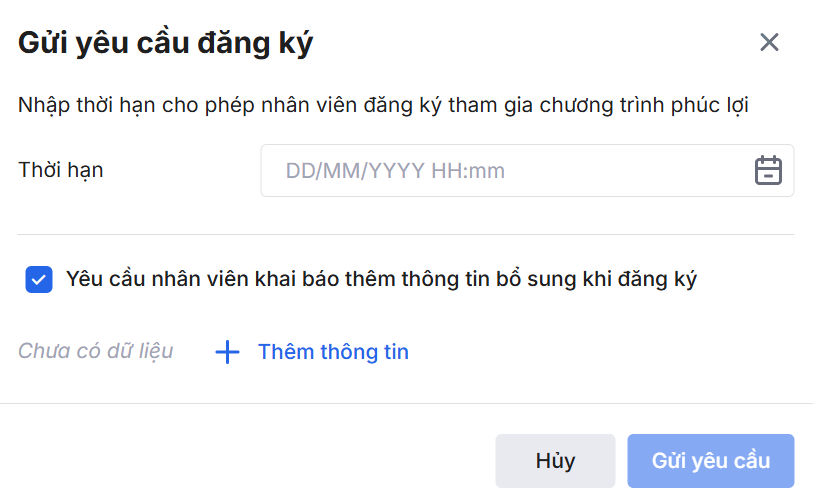The width and height of the screenshot is (813, 504).
Task: Click the 'Chưa có dữ liệu' placeholder text
Action: (96, 351)
